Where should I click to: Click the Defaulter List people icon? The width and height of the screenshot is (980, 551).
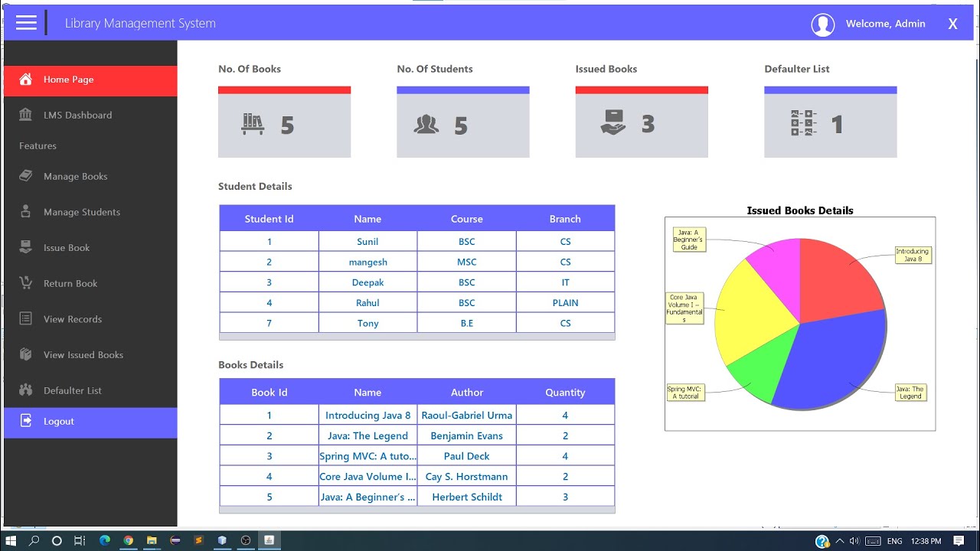[x=26, y=390]
